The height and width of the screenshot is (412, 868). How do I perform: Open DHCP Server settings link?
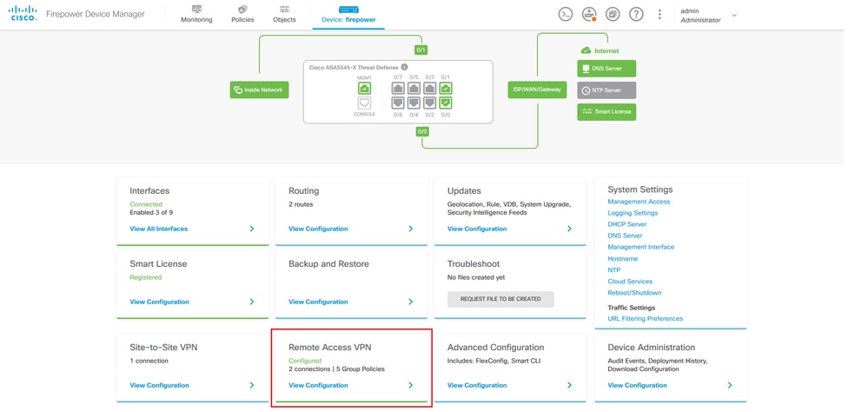[627, 224]
